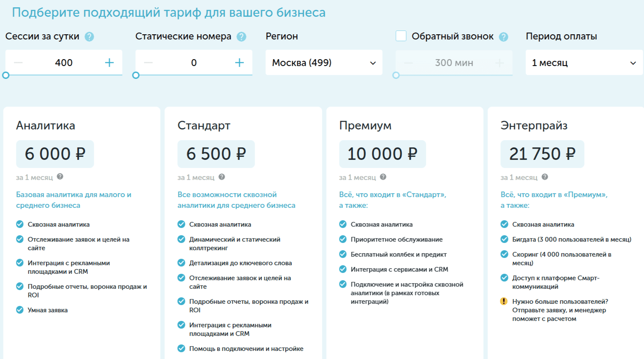Increase sessions with the plus button
Viewport: 644px width, 359px height.
110,62
